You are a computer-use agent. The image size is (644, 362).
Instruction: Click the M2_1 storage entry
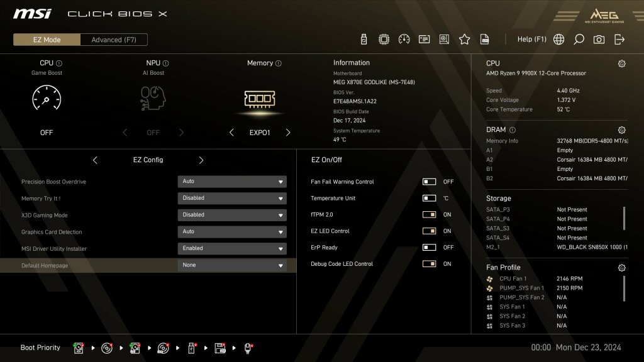point(557,247)
